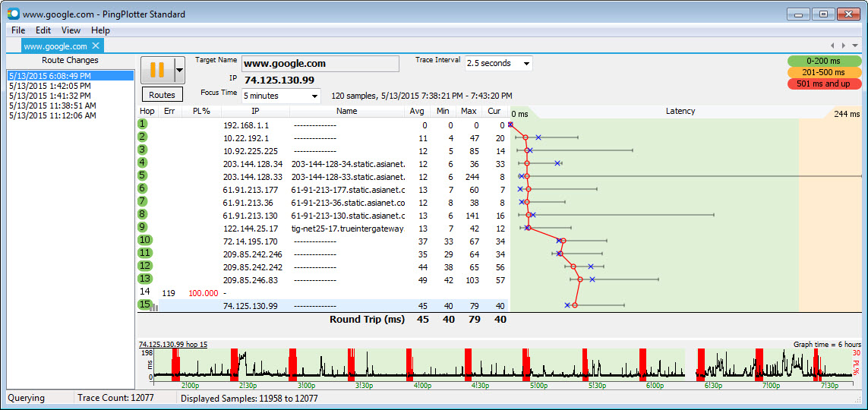The height and width of the screenshot is (410, 868).
Task: Click the Avg column header
Action: click(417, 111)
